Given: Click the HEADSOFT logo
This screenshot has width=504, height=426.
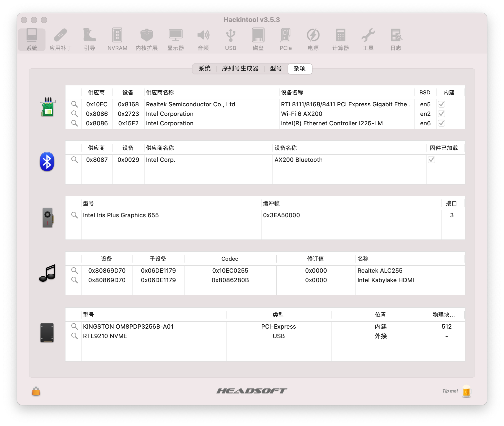Looking at the screenshot, I should point(252,391).
